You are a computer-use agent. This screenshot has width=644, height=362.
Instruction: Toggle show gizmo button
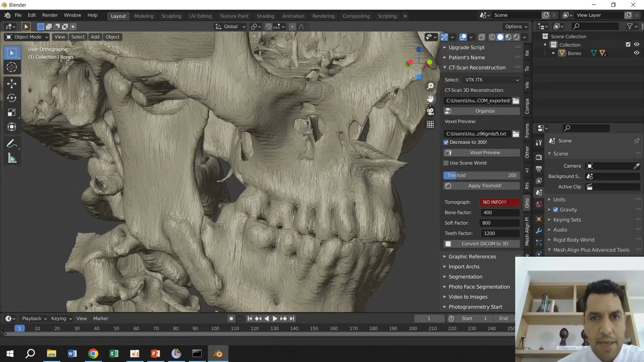[444, 37]
